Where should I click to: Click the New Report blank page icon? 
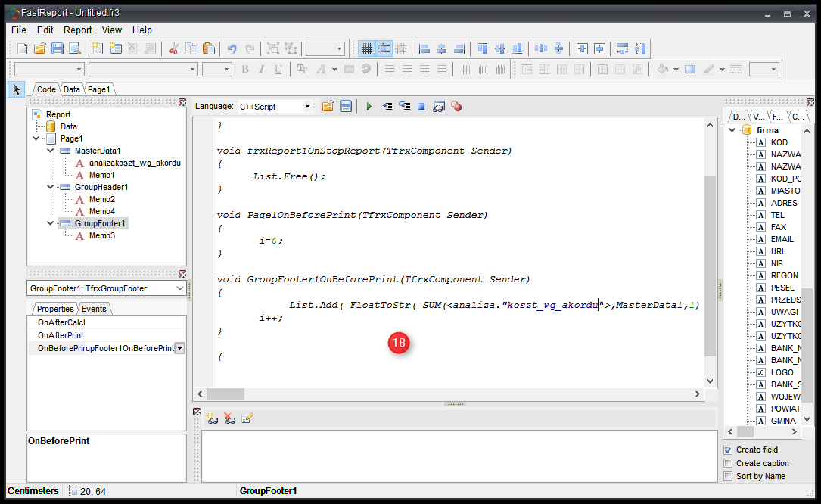pyautogui.click(x=22, y=48)
